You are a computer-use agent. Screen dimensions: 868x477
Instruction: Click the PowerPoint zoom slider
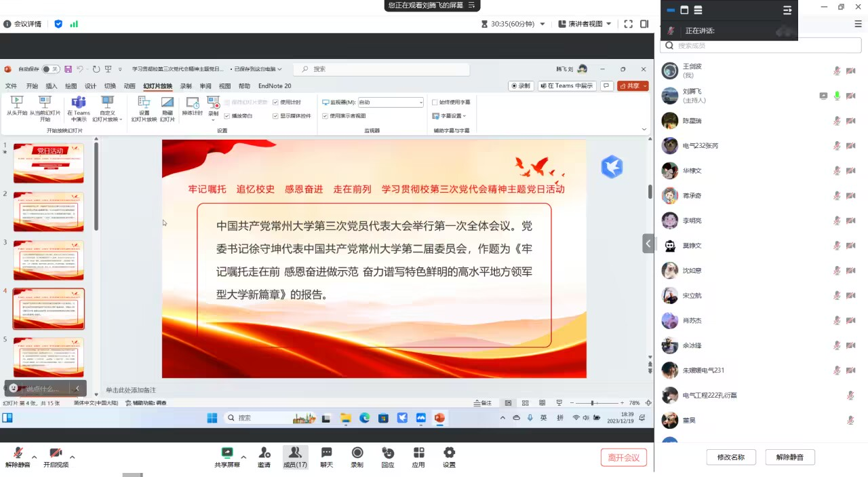click(x=592, y=403)
